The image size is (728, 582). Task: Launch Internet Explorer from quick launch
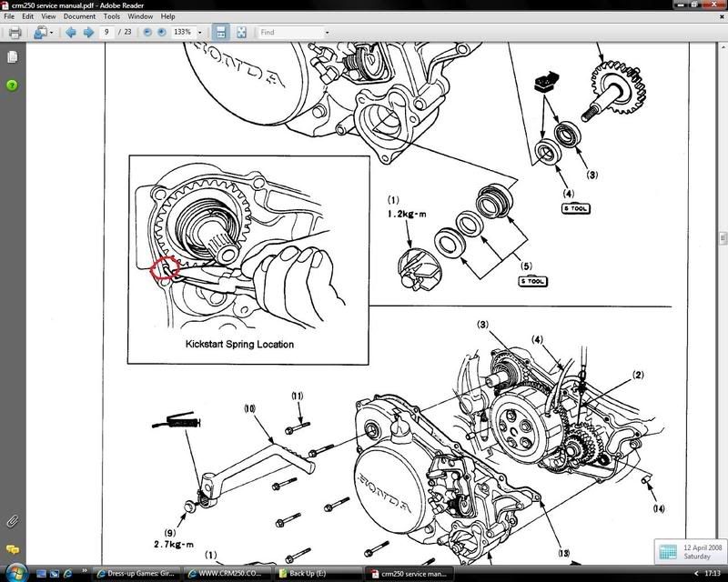click(x=67, y=574)
